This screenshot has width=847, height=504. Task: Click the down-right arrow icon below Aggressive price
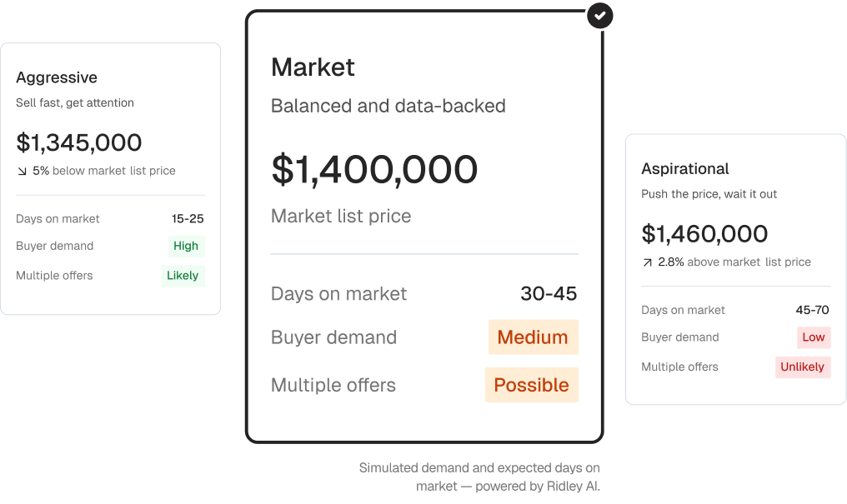coord(22,171)
